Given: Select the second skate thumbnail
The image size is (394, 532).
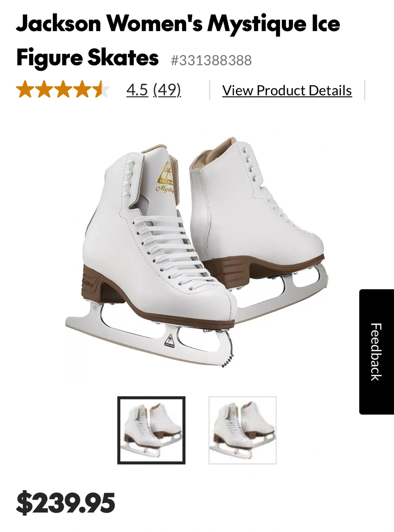Looking at the screenshot, I should coord(243,430).
